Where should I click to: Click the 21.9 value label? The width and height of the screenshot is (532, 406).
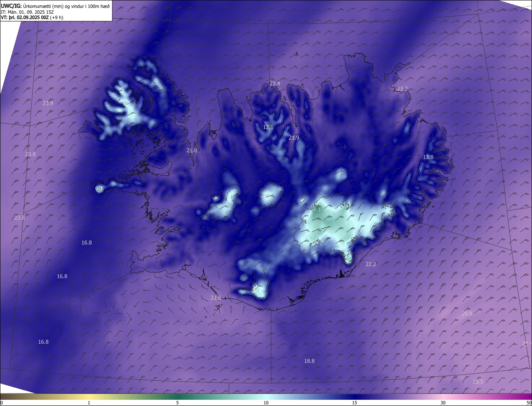pos(294,137)
